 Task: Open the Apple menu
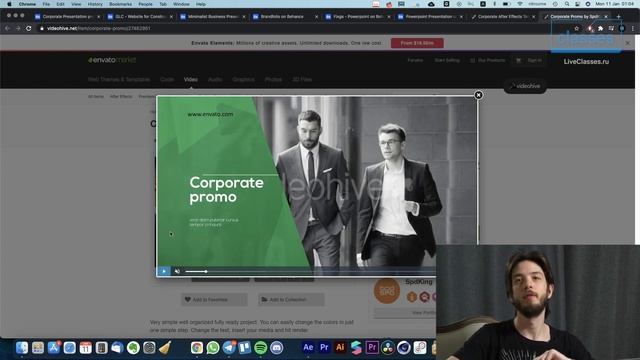[9, 4]
